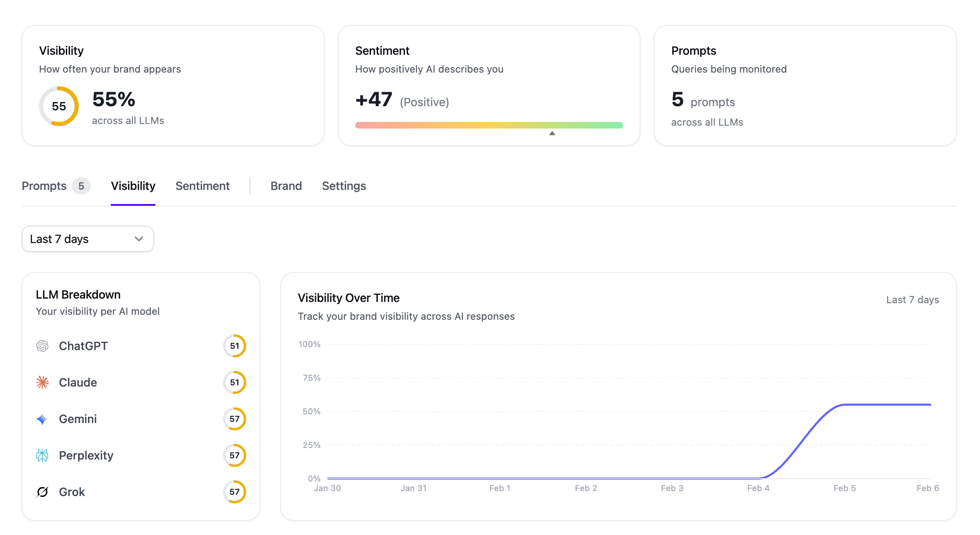Open the Last 7 days dropdown
The width and height of the screenshot is (980, 535).
click(88, 239)
